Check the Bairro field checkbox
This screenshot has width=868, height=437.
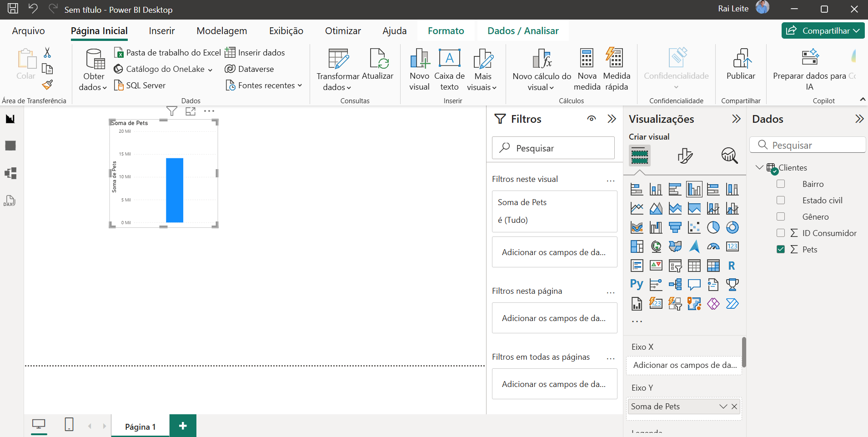click(781, 184)
